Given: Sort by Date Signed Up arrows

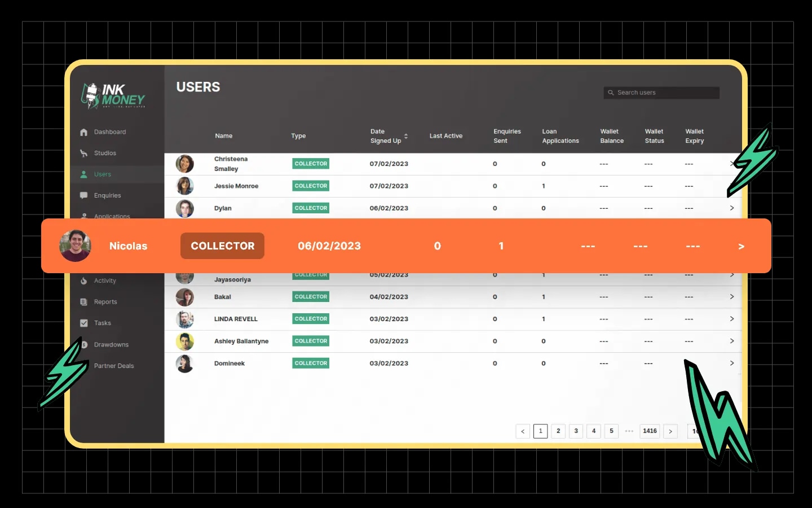Looking at the screenshot, I should (x=406, y=136).
